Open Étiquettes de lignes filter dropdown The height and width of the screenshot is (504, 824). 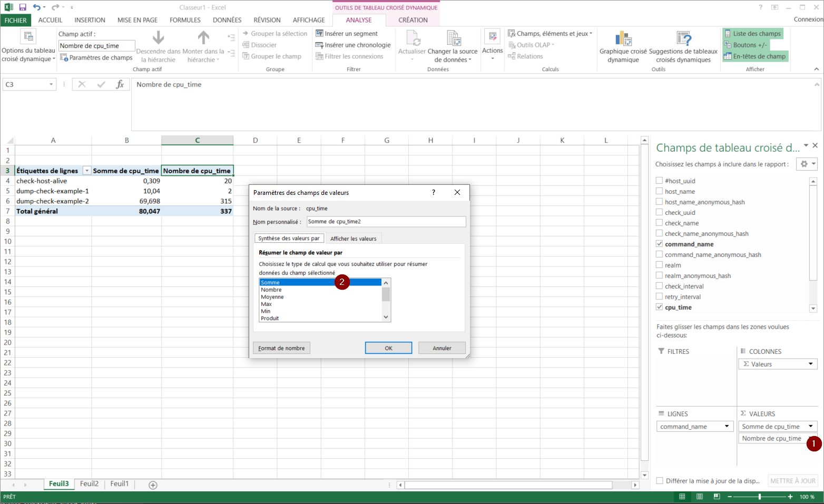pos(86,171)
